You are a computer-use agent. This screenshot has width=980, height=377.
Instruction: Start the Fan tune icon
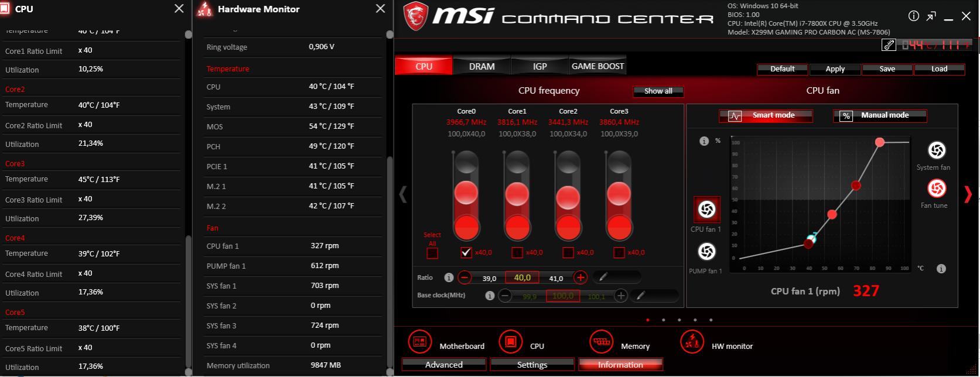click(x=937, y=188)
